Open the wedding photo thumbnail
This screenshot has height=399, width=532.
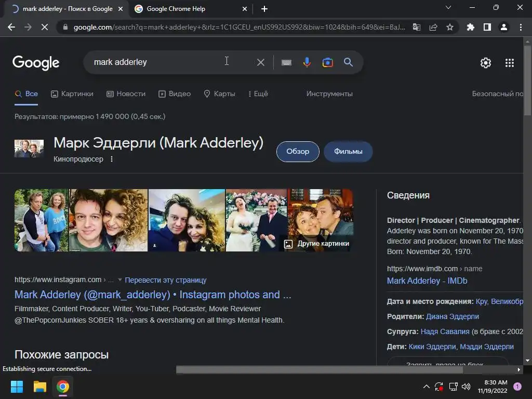pos(257,220)
